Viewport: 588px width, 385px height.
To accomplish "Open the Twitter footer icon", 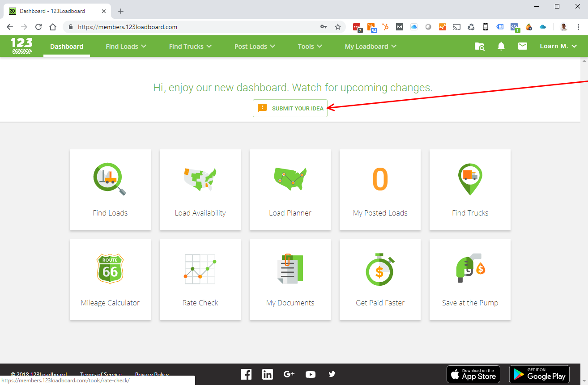I will click(x=332, y=374).
